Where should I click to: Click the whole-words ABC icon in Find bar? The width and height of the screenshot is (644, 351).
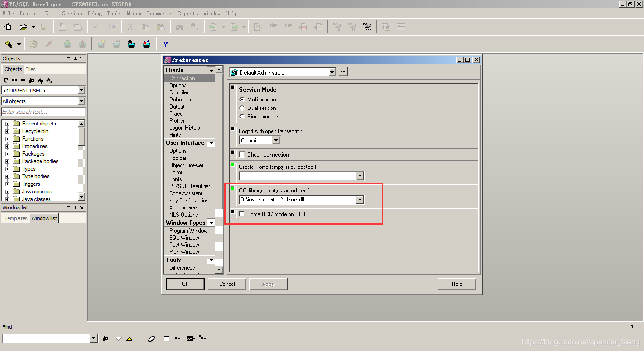pos(179,338)
